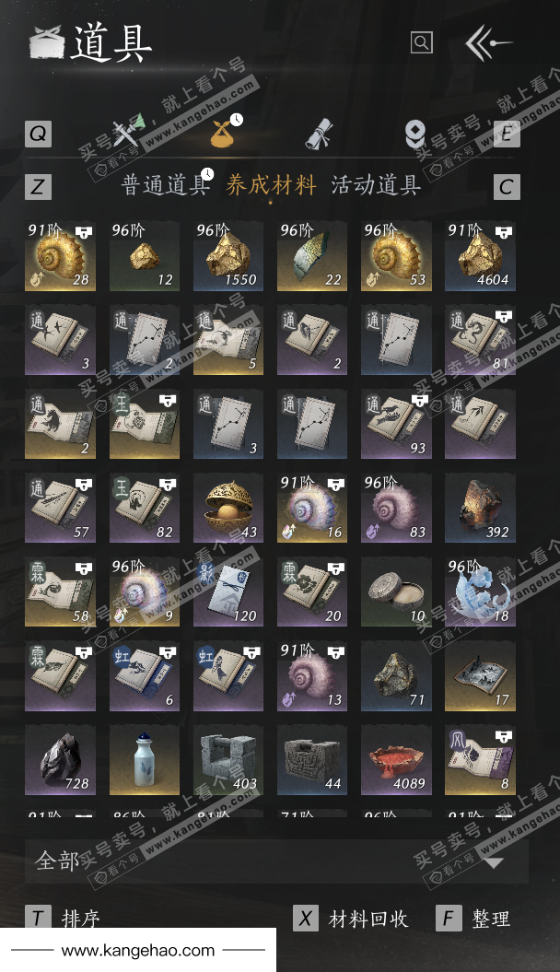Open the scroll category icon
This screenshot has width=560, height=972.
pos(320,134)
